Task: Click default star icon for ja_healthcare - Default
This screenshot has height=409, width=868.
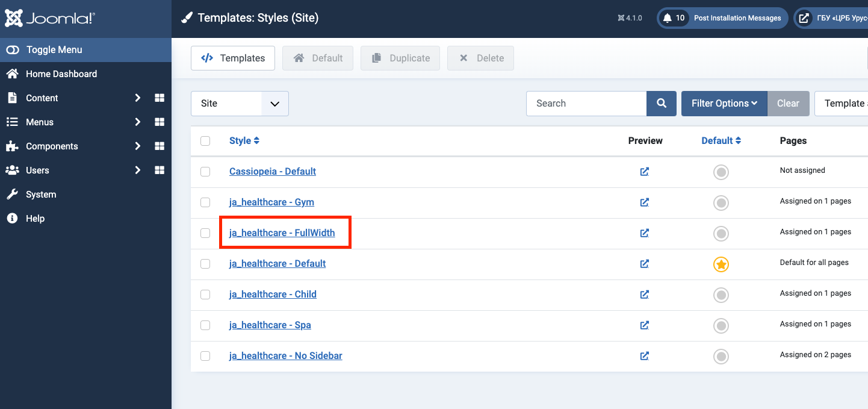Action: pyautogui.click(x=721, y=264)
